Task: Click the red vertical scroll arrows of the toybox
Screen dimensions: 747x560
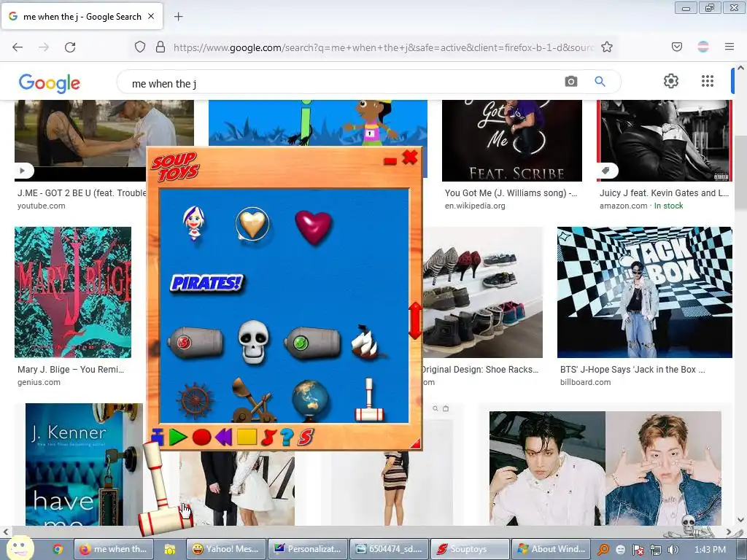Action: click(415, 321)
